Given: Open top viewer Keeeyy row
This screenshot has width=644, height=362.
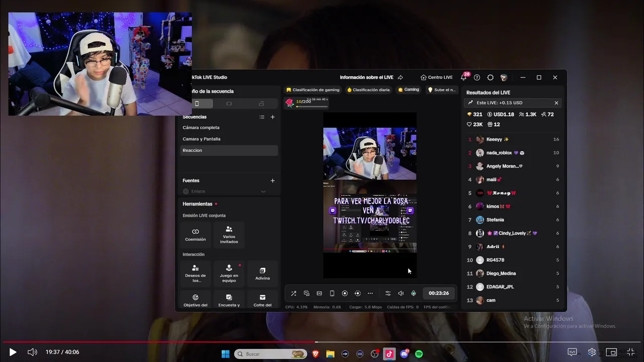Looking at the screenshot, I should coord(513,139).
